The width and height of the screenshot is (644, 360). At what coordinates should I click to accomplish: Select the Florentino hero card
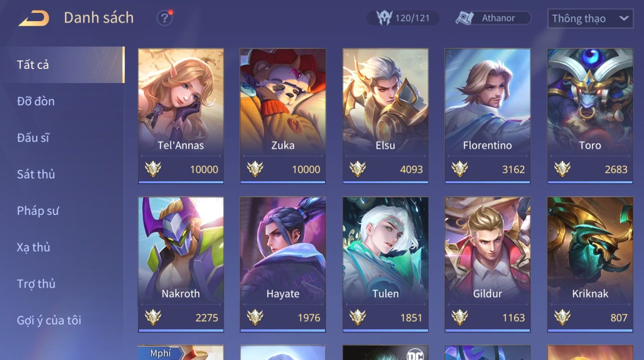tap(487, 116)
